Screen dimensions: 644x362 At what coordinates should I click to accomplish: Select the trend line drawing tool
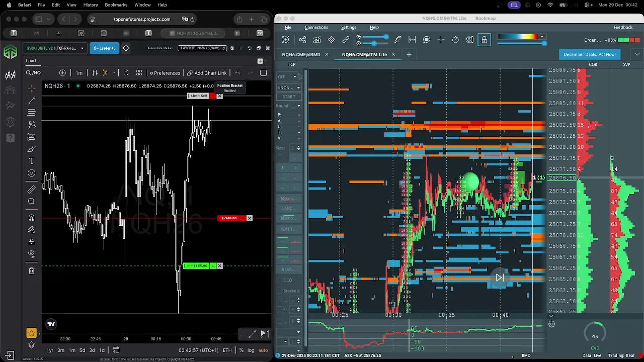[31, 101]
